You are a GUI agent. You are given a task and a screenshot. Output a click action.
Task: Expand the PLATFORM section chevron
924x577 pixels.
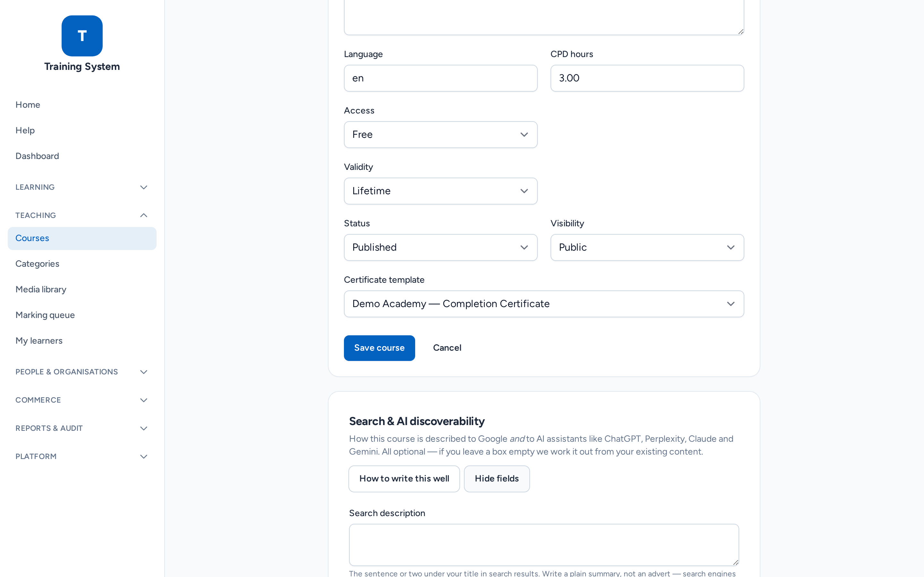point(143,457)
